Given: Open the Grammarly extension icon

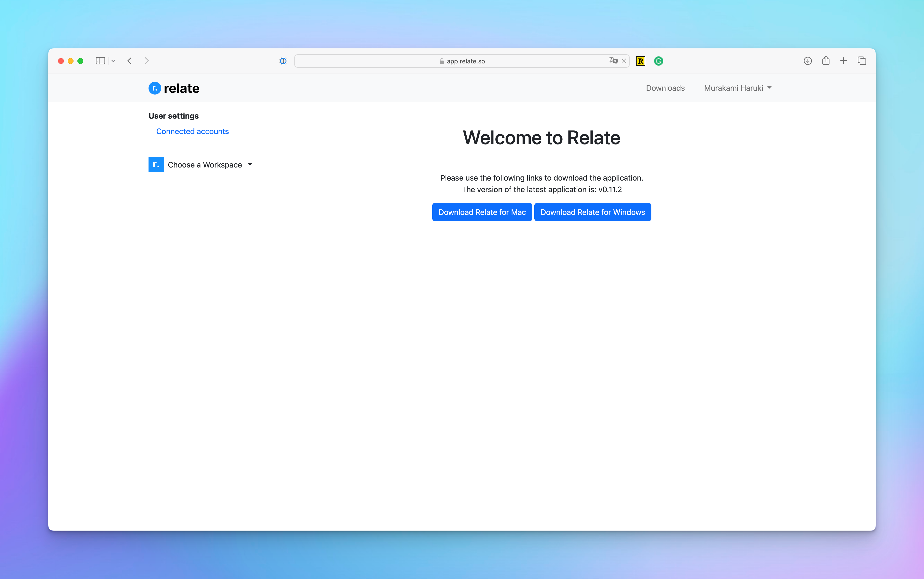Looking at the screenshot, I should click(x=658, y=61).
